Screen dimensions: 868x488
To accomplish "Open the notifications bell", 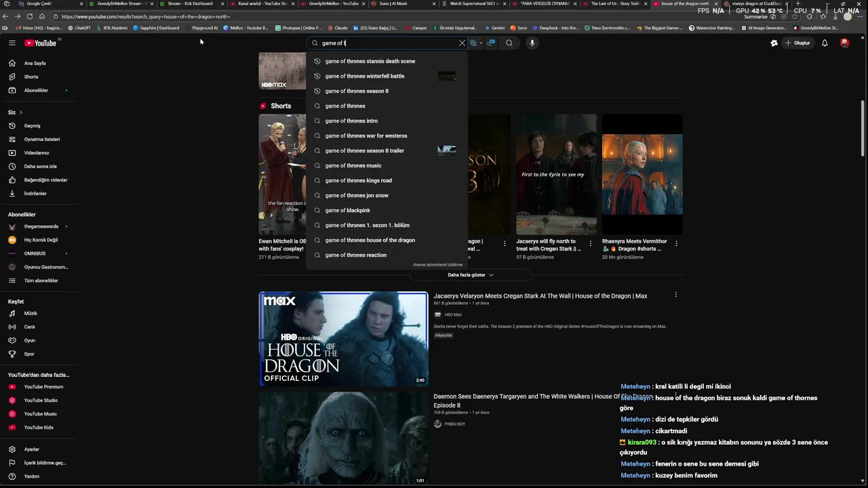I will pos(825,43).
